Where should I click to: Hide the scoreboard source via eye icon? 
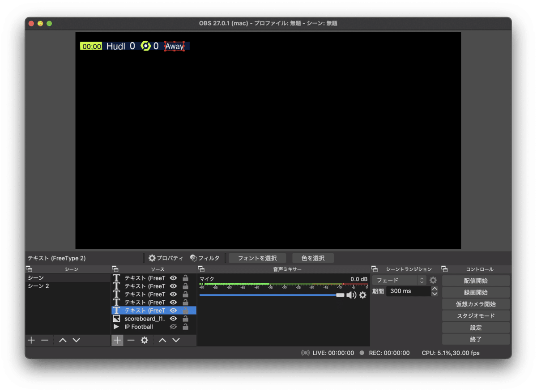(173, 319)
